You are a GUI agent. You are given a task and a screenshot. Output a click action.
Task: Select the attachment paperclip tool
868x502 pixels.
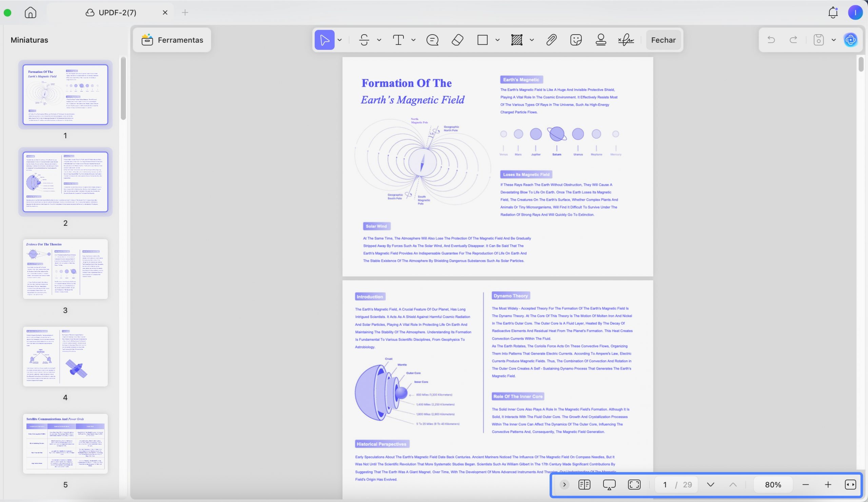(551, 40)
